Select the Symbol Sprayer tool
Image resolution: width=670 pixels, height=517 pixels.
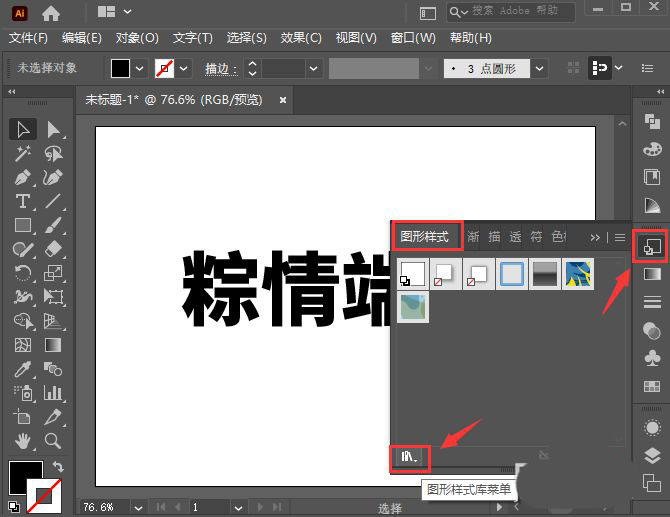(x=23, y=393)
